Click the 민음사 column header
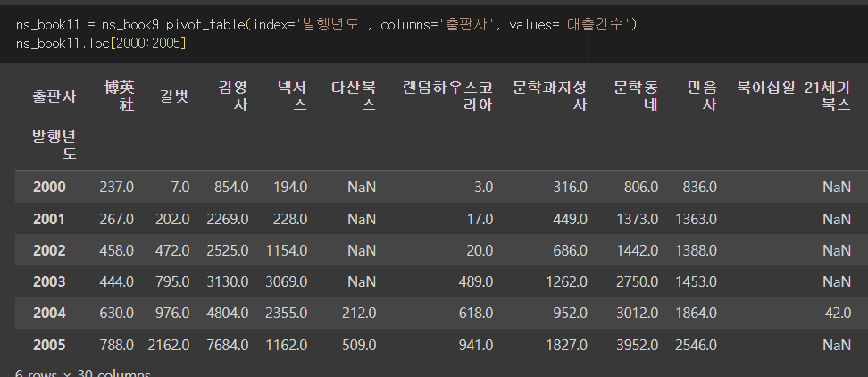868x377 pixels. 702,96
